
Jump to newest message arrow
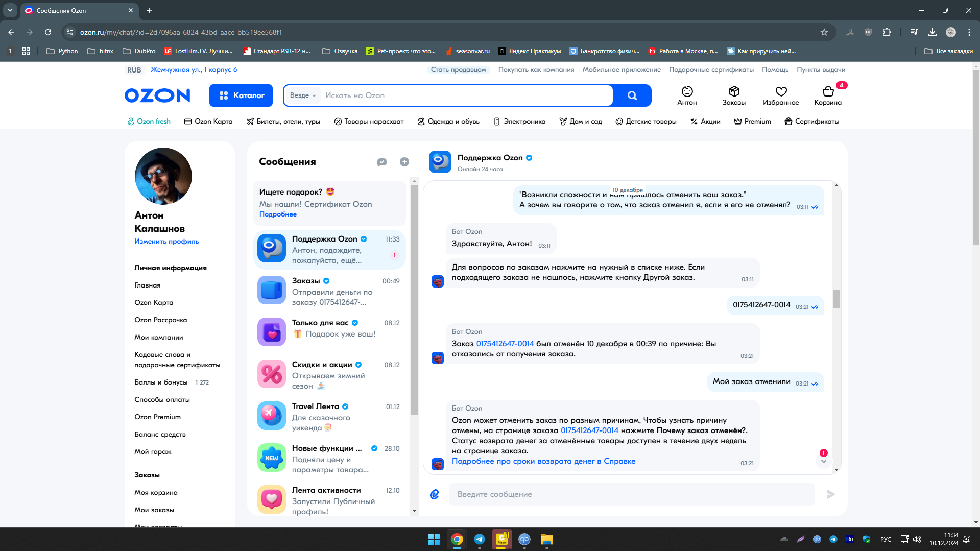coord(823,461)
